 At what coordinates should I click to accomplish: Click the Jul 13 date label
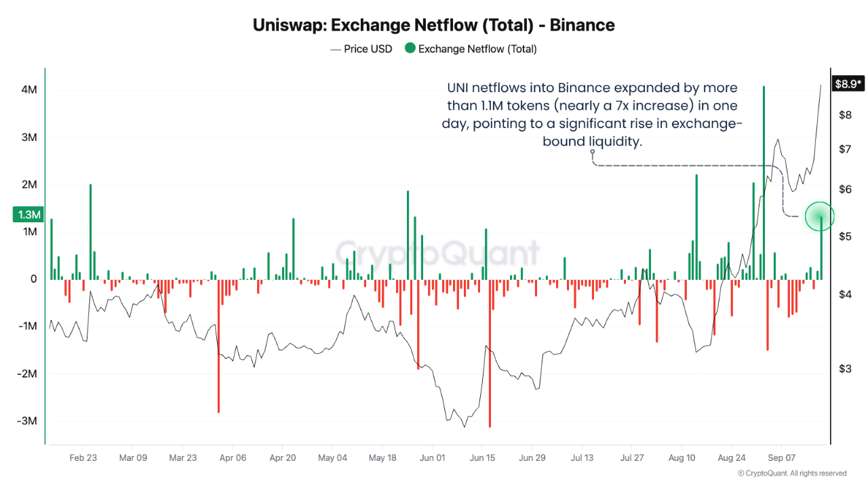(x=582, y=458)
